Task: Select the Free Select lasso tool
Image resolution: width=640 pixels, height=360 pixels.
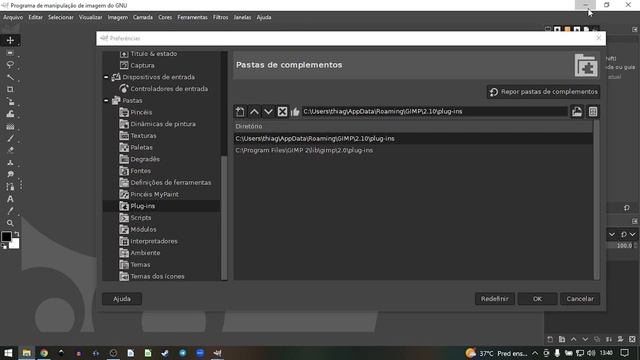Action: [x=10, y=65]
